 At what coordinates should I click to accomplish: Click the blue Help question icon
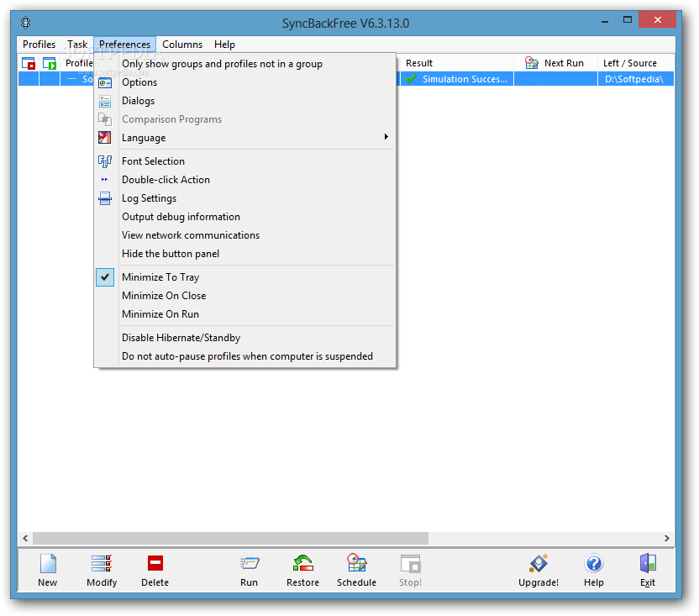pos(594,563)
